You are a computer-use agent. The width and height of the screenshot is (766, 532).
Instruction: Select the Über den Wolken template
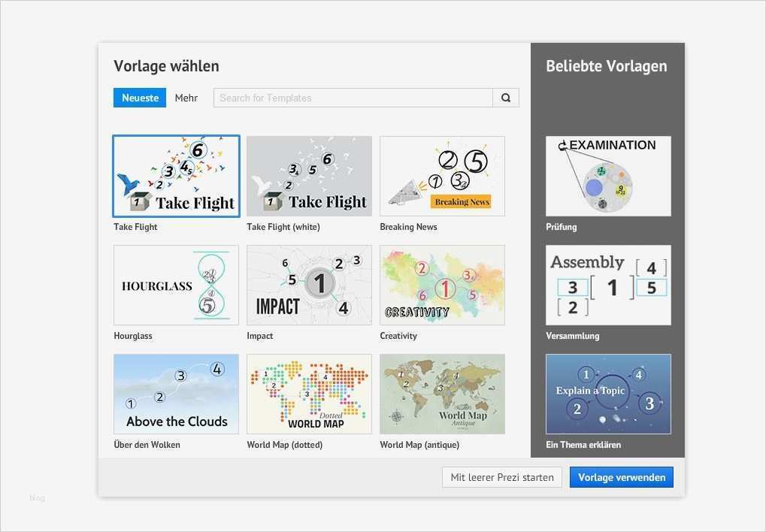pyautogui.click(x=175, y=393)
